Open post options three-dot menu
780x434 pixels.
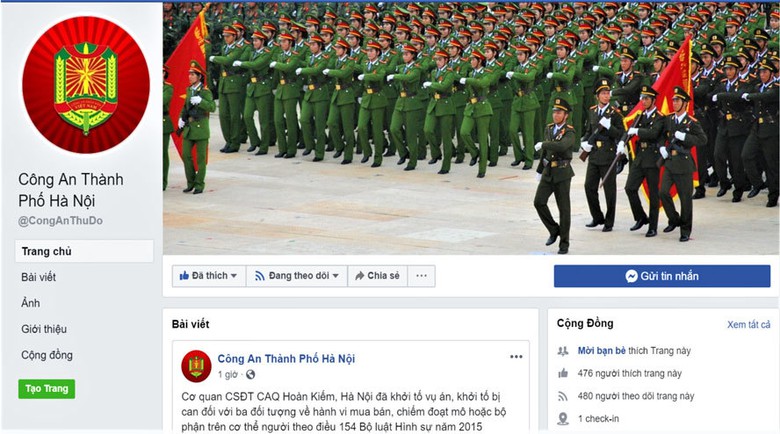pyautogui.click(x=516, y=356)
